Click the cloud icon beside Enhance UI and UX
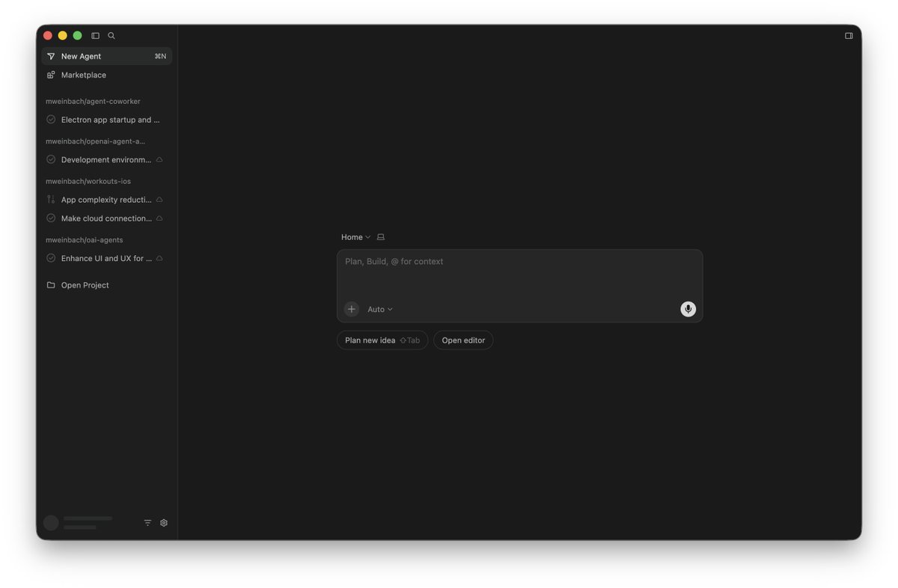898x588 pixels. pos(159,258)
